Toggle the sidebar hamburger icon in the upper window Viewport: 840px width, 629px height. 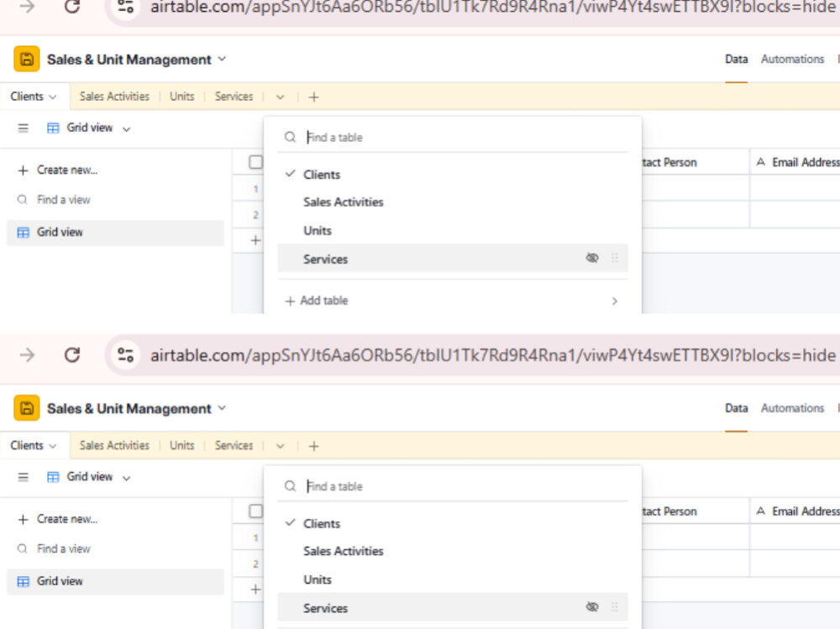pos(23,128)
